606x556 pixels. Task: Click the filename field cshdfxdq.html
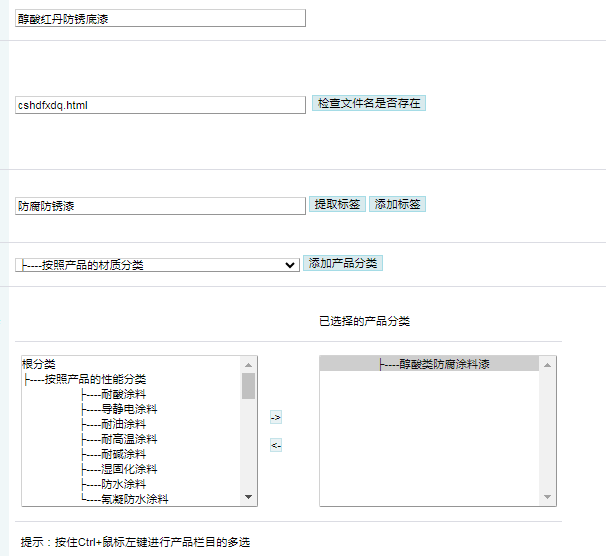click(160, 104)
